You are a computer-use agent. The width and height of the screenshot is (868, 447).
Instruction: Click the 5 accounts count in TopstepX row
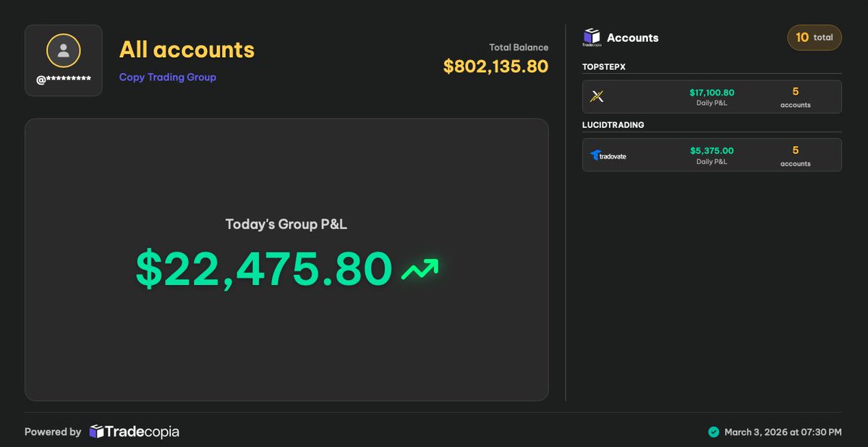(x=796, y=97)
